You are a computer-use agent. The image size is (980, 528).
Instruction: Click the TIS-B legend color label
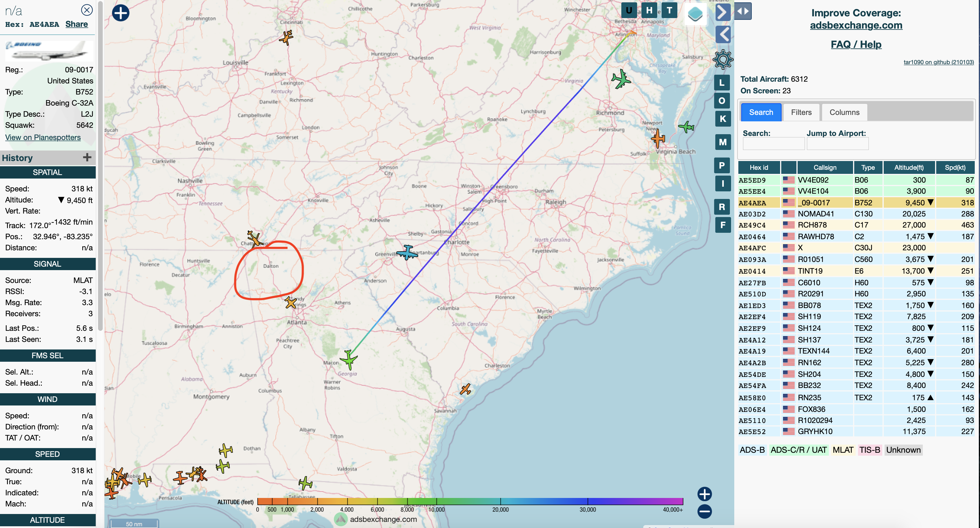[870, 450]
